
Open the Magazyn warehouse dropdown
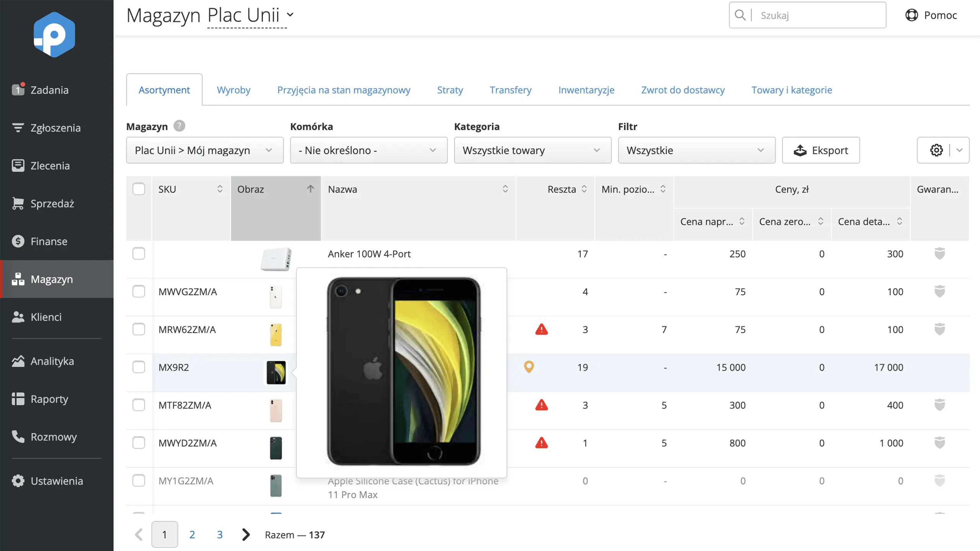(205, 150)
